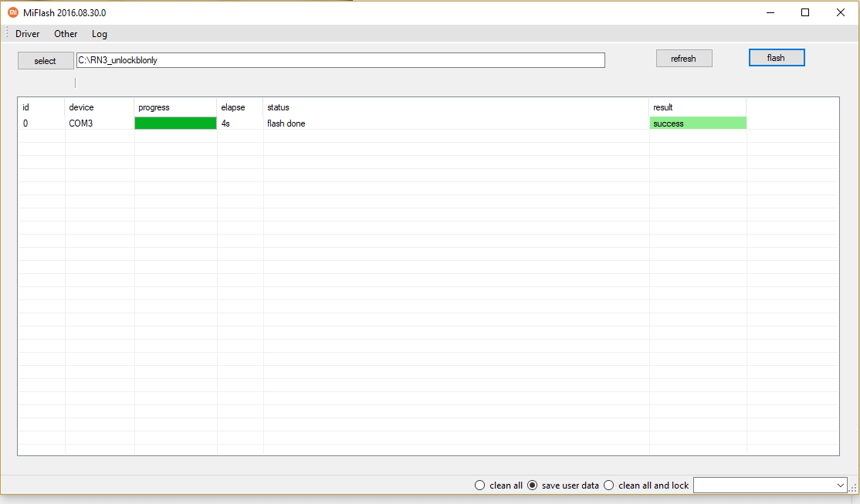
Task: Select the clean all and lock option
Action: tap(646, 485)
